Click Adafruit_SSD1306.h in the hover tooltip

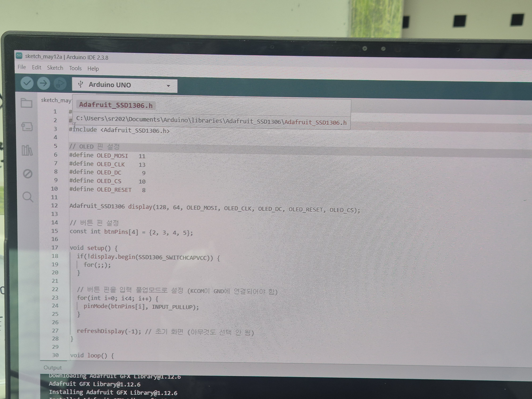click(x=116, y=105)
